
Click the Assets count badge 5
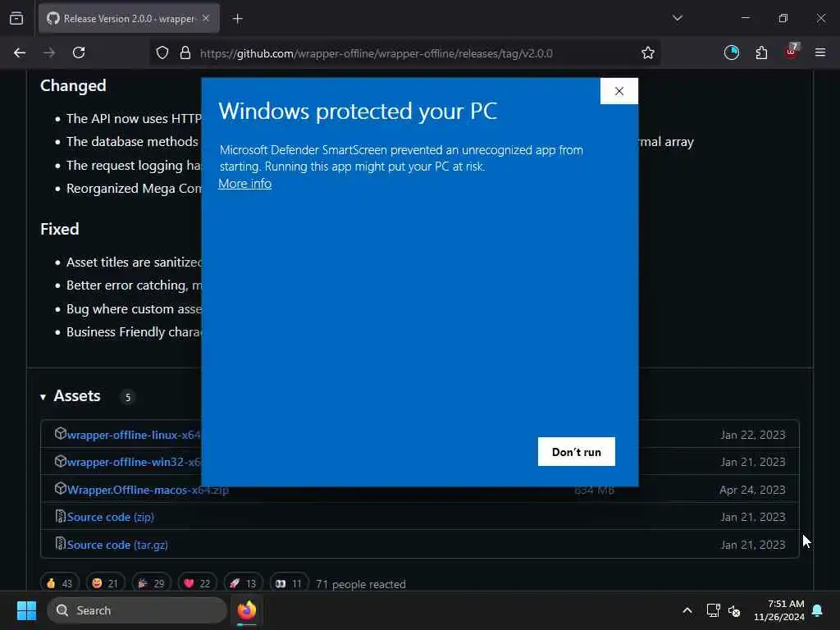(x=127, y=397)
